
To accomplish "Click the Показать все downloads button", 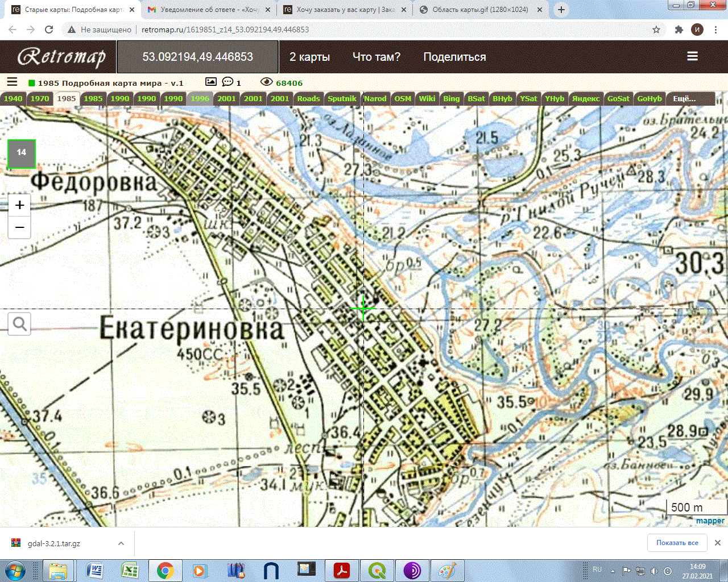I will click(x=677, y=543).
